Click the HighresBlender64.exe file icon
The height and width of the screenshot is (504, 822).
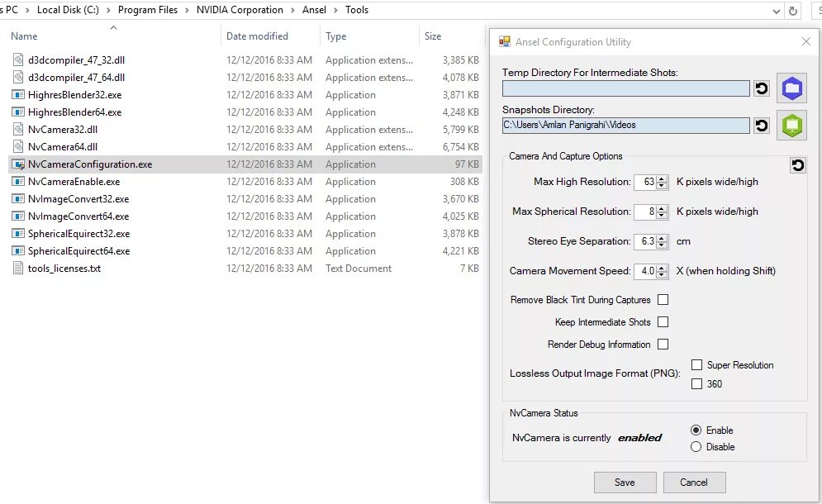(x=18, y=112)
